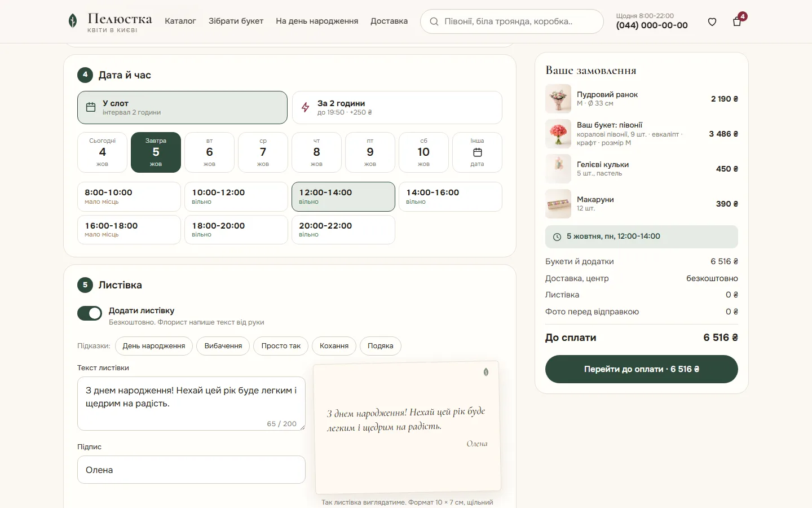The height and width of the screenshot is (508, 812).
Task: Click the calendar icon in У слот
Action: click(91, 107)
